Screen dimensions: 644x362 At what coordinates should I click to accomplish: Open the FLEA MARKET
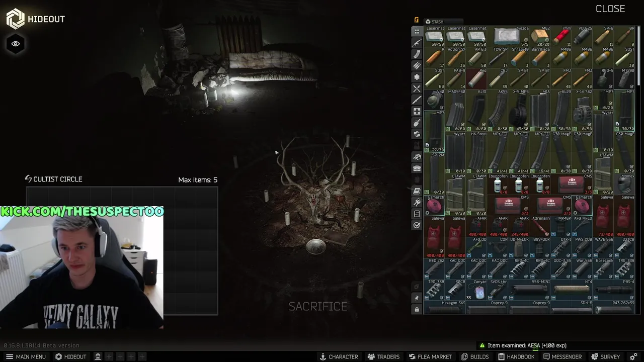(430, 356)
